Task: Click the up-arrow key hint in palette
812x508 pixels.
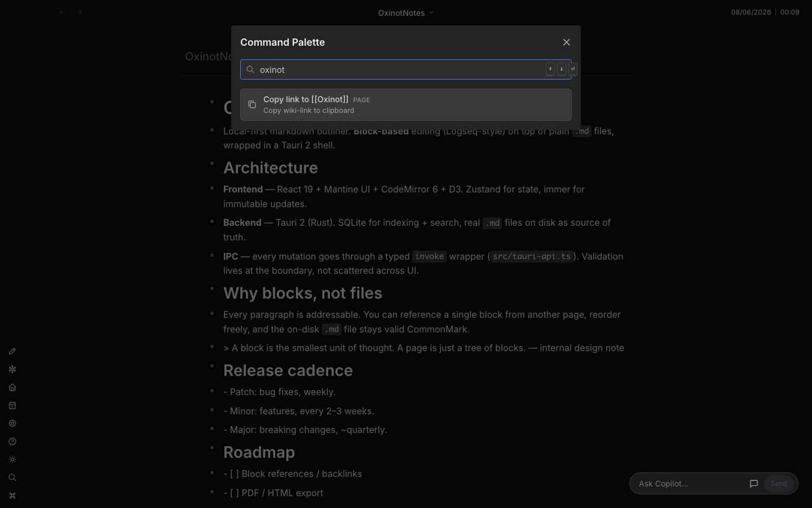Action: coord(550,69)
